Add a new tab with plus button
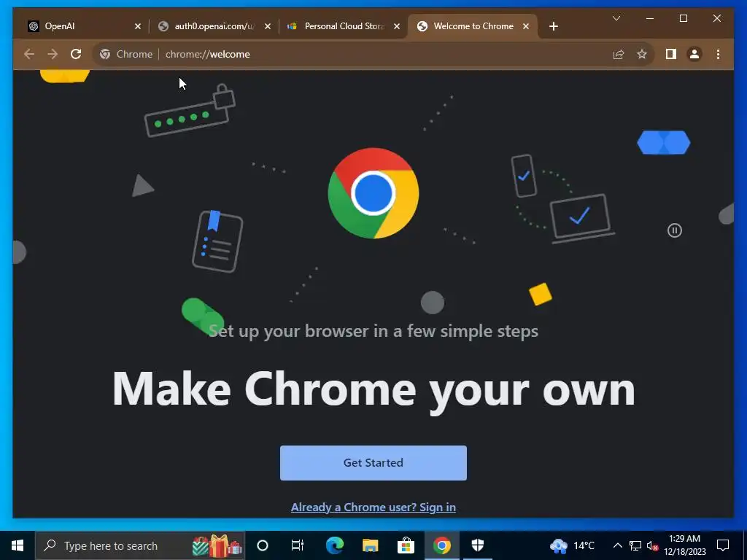The image size is (747, 560). pyautogui.click(x=553, y=26)
